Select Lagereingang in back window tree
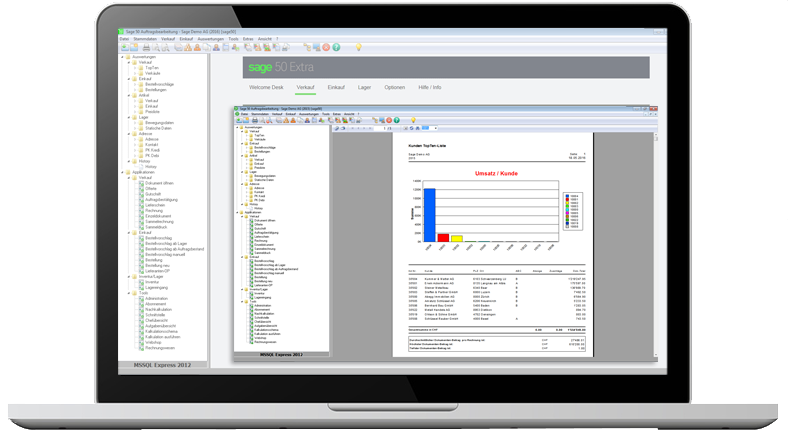This screenshot has height=433, width=788. 156,288
